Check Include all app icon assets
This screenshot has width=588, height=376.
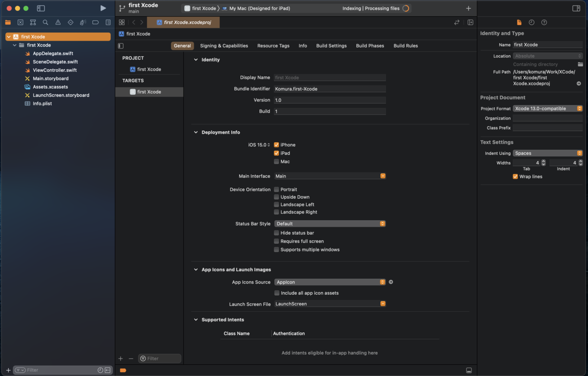pyautogui.click(x=276, y=293)
